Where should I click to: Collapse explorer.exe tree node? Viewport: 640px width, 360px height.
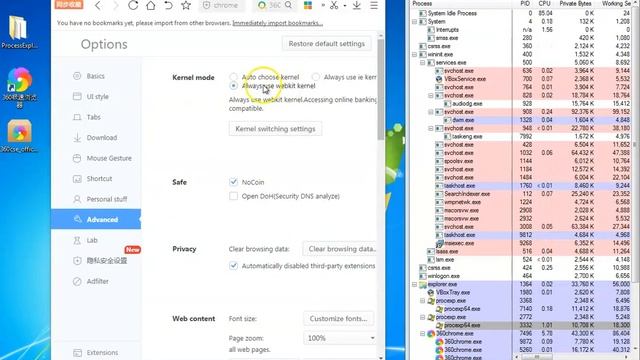click(414, 284)
